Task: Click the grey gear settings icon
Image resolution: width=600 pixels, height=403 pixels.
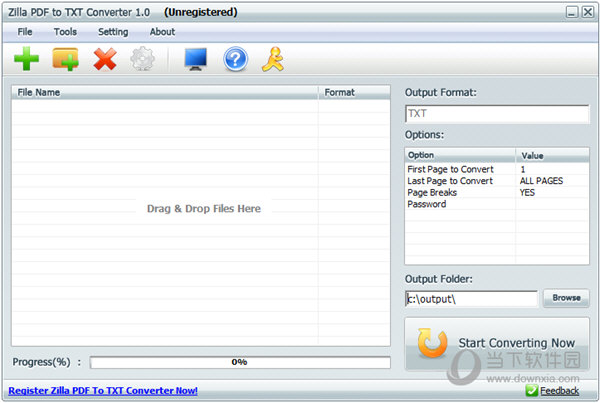Action: point(142,59)
